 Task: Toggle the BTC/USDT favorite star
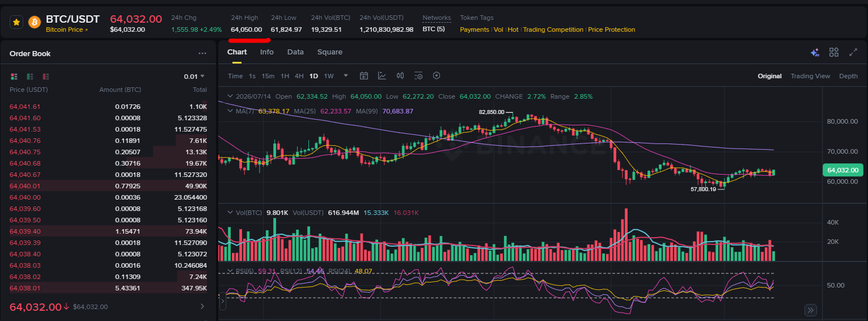pyautogui.click(x=16, y=22)
